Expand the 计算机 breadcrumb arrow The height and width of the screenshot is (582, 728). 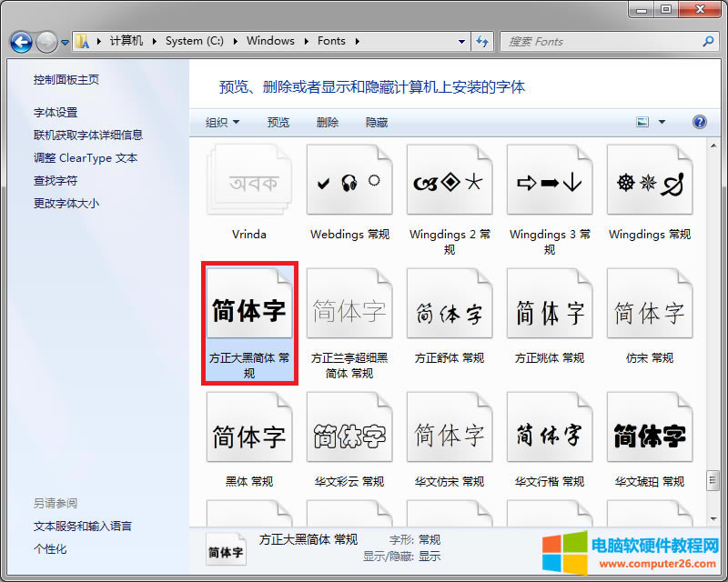[154, 41]
